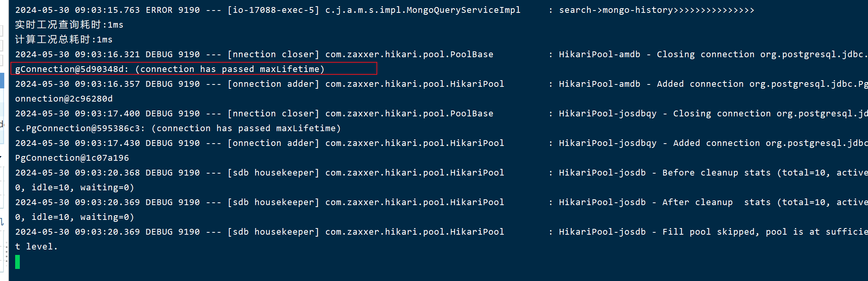
Task: Click the red-boxed maxLifetime message line
Action: point(170,69)
